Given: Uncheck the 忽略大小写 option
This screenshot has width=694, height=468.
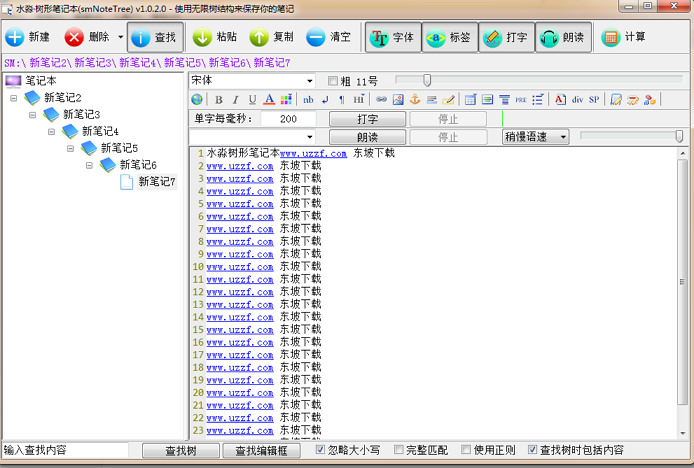Looking at the screenshot, I should (x=321, y=450).
